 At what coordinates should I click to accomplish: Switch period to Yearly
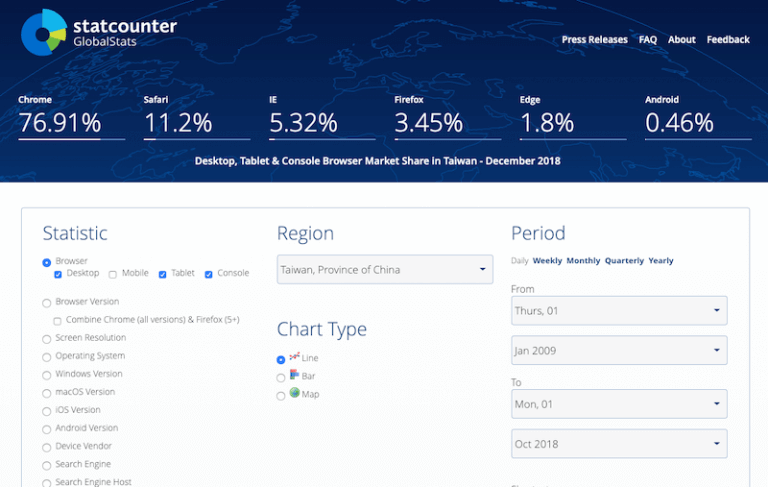click(x=661, y=261)
